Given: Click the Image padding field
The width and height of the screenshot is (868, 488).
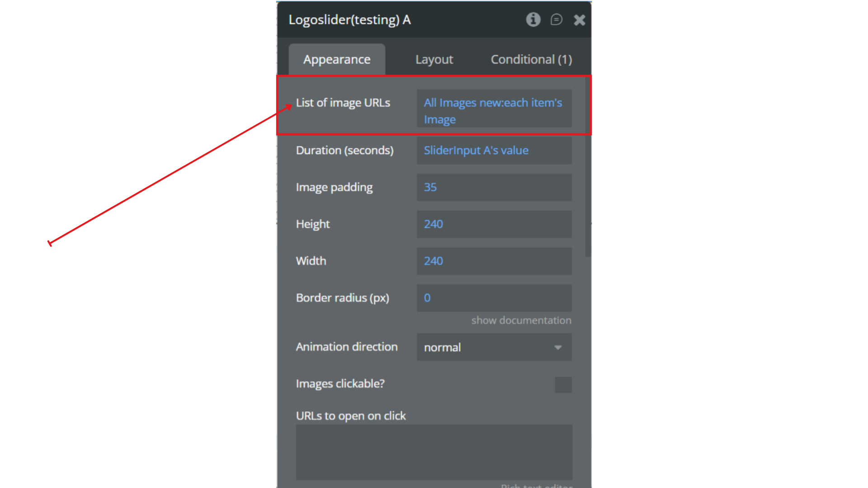Looking at the screenshot, I should click(x=494, y=187).
